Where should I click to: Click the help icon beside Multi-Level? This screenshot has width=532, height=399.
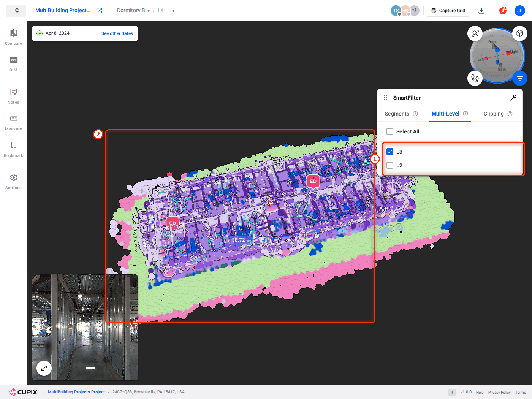tap(465, 114)
